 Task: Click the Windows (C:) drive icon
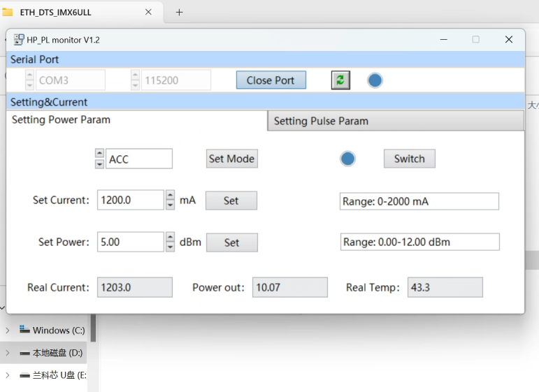tap(24, 330)
